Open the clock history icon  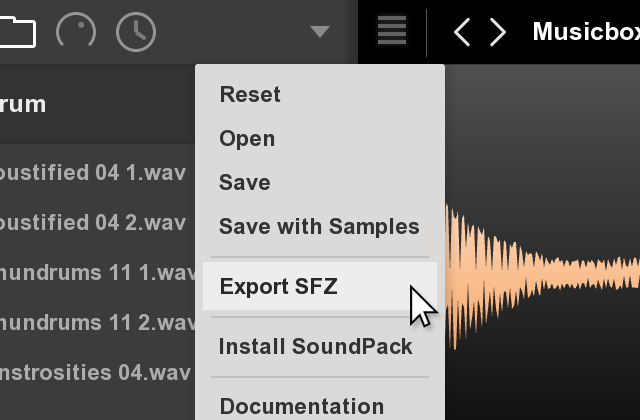136,32
